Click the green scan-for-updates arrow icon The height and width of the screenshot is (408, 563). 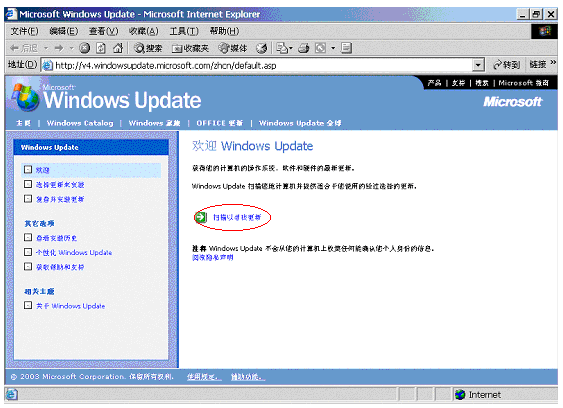pos(200,217)
